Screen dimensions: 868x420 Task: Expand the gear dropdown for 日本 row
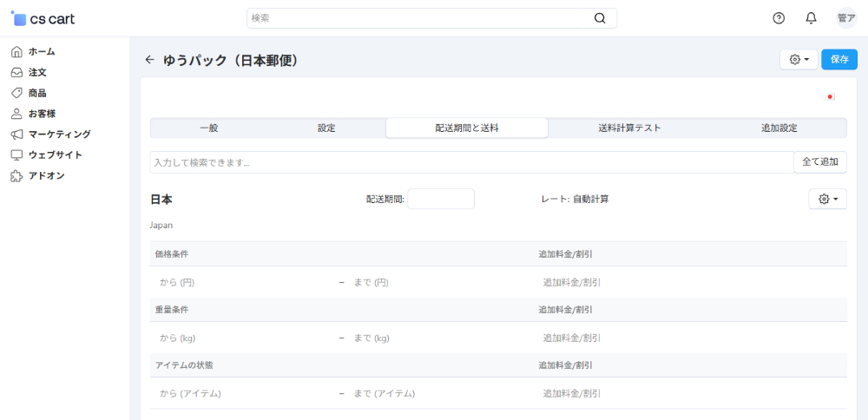[827, 200]
